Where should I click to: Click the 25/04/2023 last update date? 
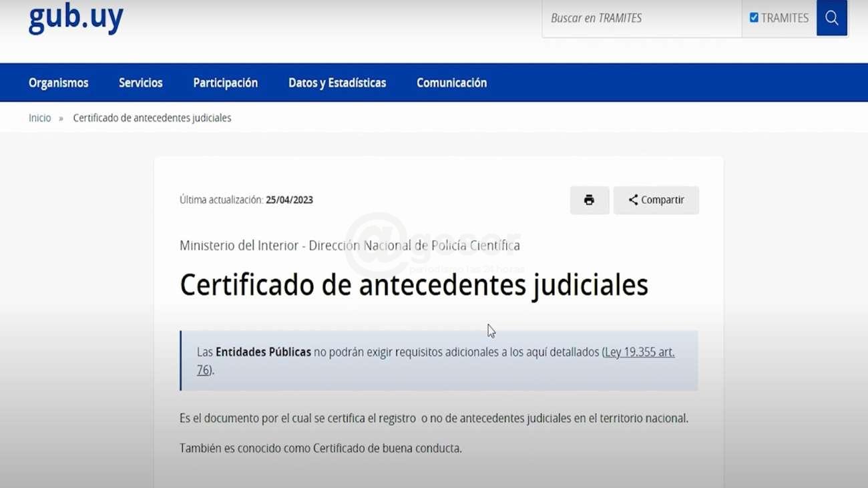click(289, 200)
